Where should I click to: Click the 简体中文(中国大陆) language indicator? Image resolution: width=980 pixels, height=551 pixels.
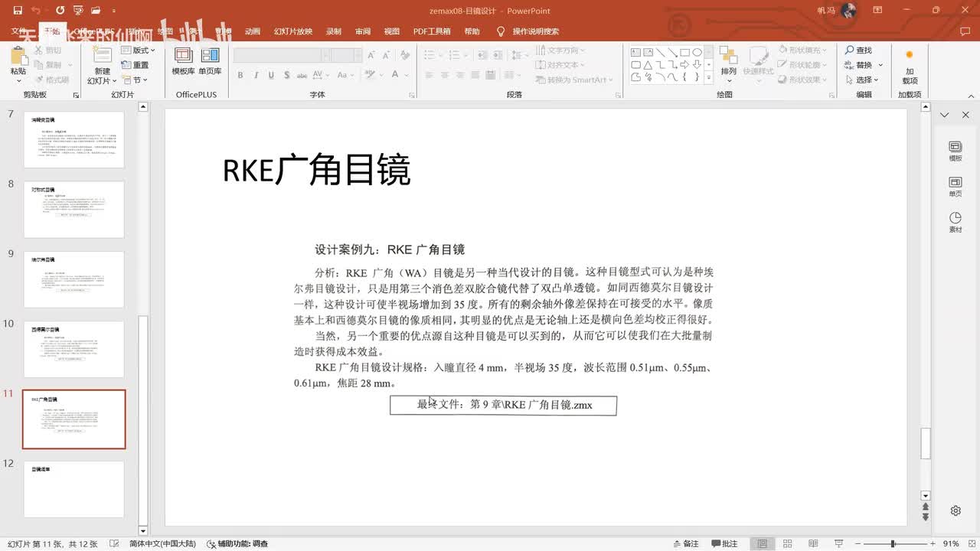click(162, 543)
